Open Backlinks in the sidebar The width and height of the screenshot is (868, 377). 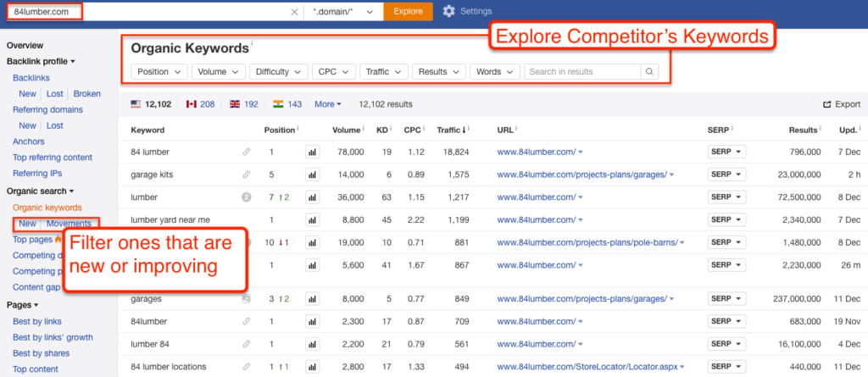point(31,78)
